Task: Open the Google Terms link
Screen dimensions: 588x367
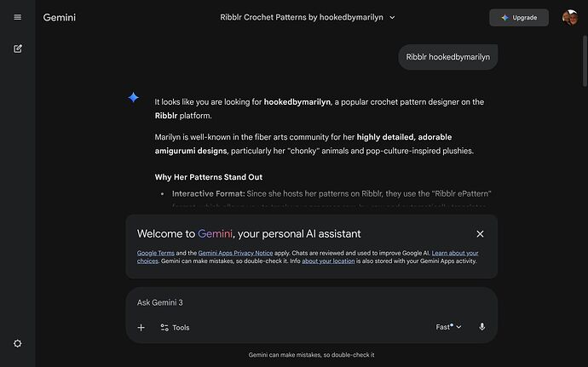Action: pyautogui.click(x=156, y=254)
